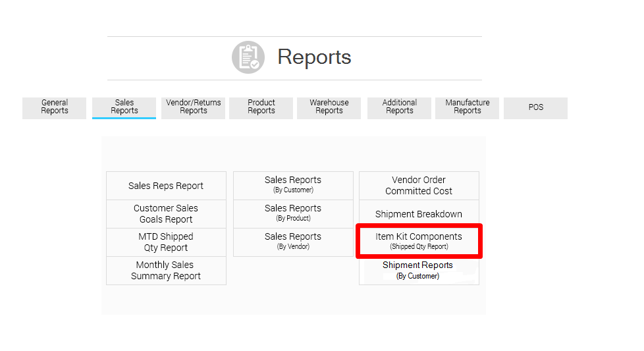Open the Monthly Sales Summary Report

[166, 271]
